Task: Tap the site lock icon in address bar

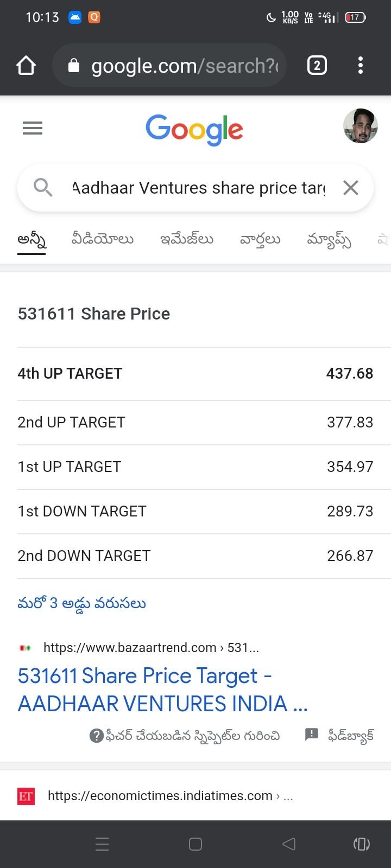Action: (x=74, y=66)
